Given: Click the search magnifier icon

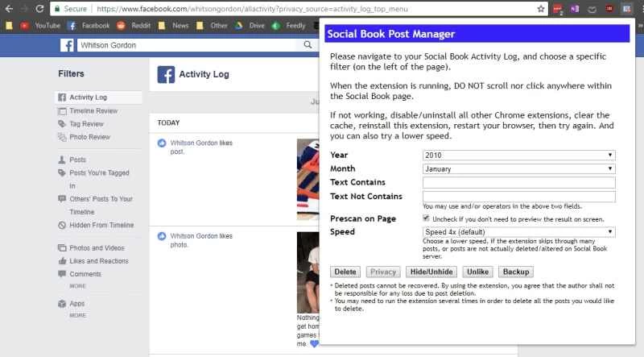Looking at the screenshot, I should tap(308, 46).
